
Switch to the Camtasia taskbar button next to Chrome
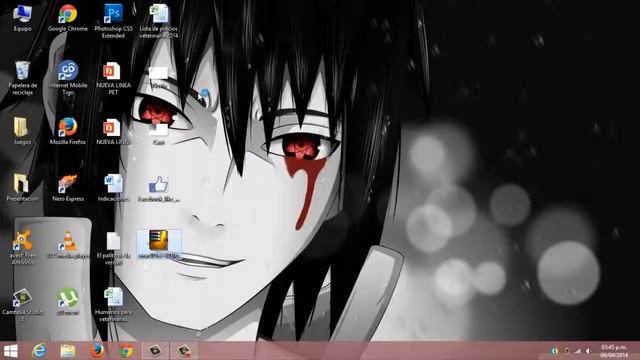(155, 351)
